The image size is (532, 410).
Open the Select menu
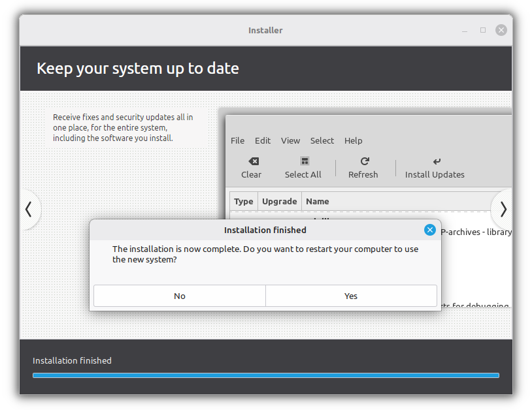click(x=322, y=140)
